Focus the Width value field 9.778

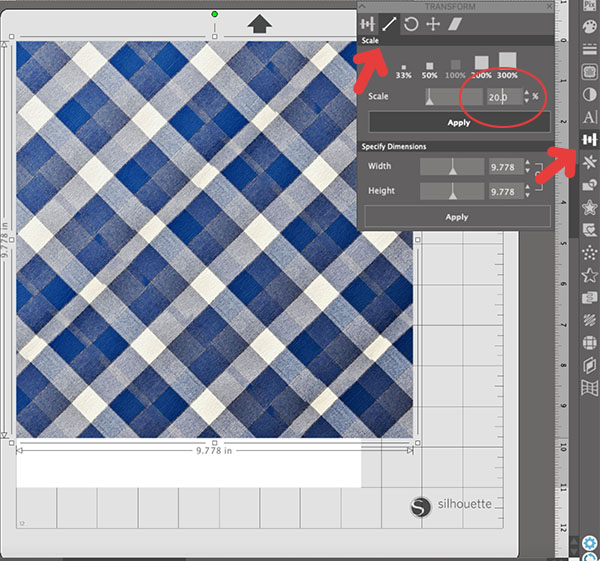pos(506,167)
